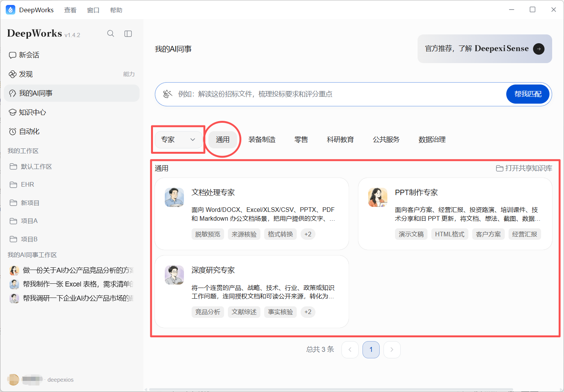Start a 新会话 chat
Image resolution: width=564 pixels, height=392 pixels.
pos(72,55)
